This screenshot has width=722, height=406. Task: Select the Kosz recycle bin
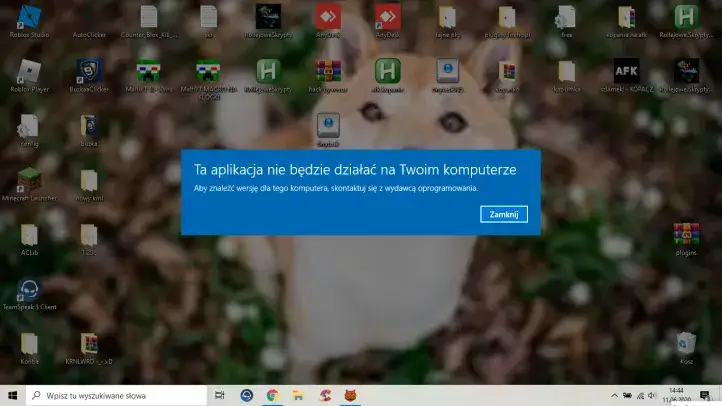tap(686, 348)
